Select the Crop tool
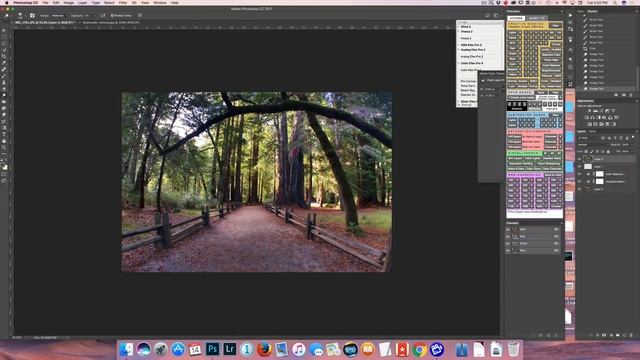This screenshot has width=640, height=360. 4,56
